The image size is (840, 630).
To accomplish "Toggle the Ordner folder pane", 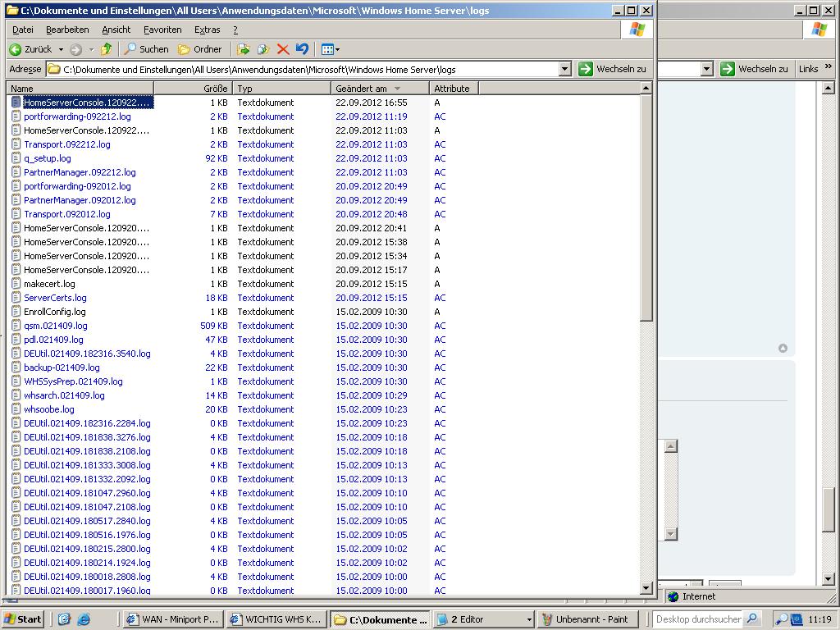I will coord(200,49).
